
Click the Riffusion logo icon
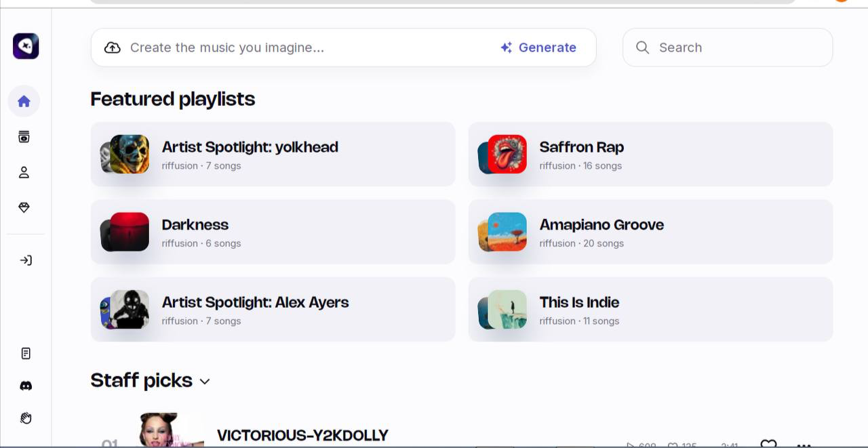(26, 46)
